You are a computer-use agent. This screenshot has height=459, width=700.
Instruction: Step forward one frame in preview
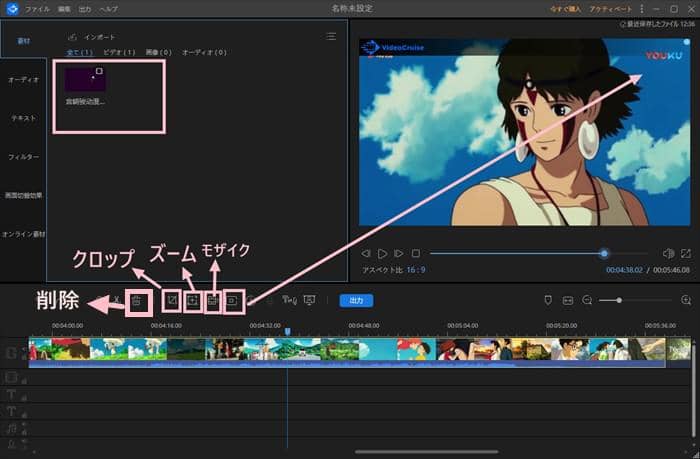click(399, 254)
